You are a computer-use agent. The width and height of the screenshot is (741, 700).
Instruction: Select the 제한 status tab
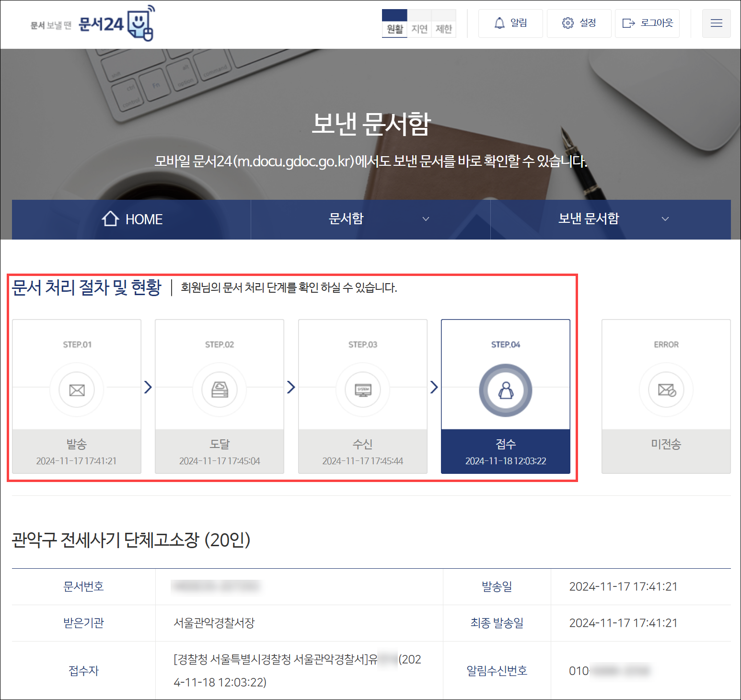click(444, 23)
